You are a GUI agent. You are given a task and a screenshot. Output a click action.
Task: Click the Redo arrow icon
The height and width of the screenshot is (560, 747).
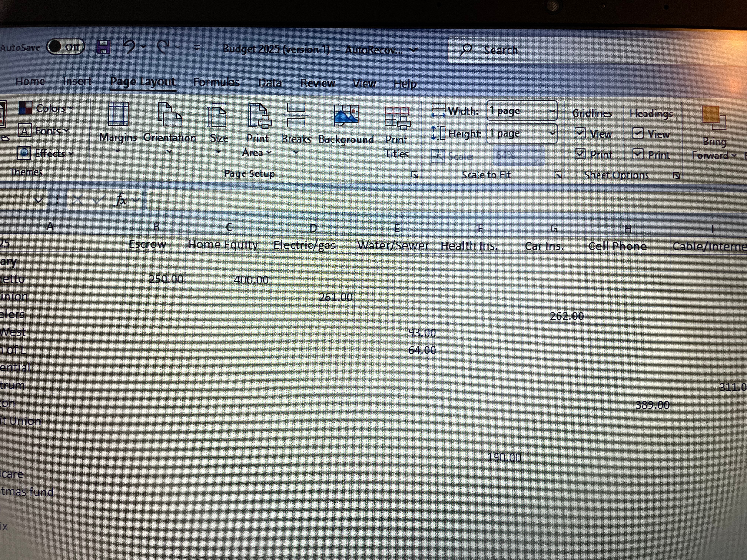(163, 47)
